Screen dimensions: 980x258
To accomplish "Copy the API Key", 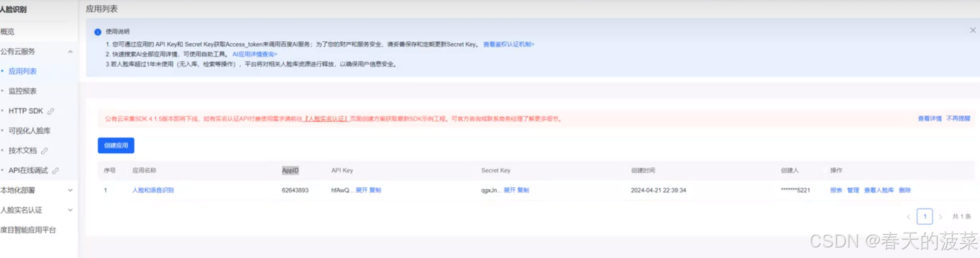I will 375,190.
